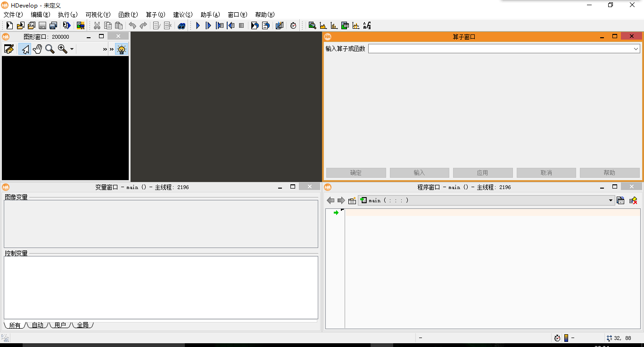Toggle the arrow pointer selection tool
Viewport: 644px width, 347px height.
pyautogui.click(x=25, y=49)
